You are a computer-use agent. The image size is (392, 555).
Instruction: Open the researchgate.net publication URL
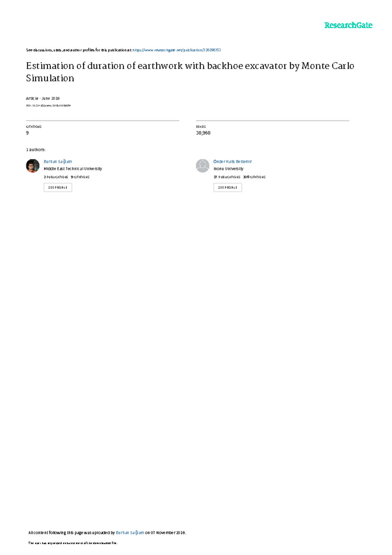[x=177, y=50]
